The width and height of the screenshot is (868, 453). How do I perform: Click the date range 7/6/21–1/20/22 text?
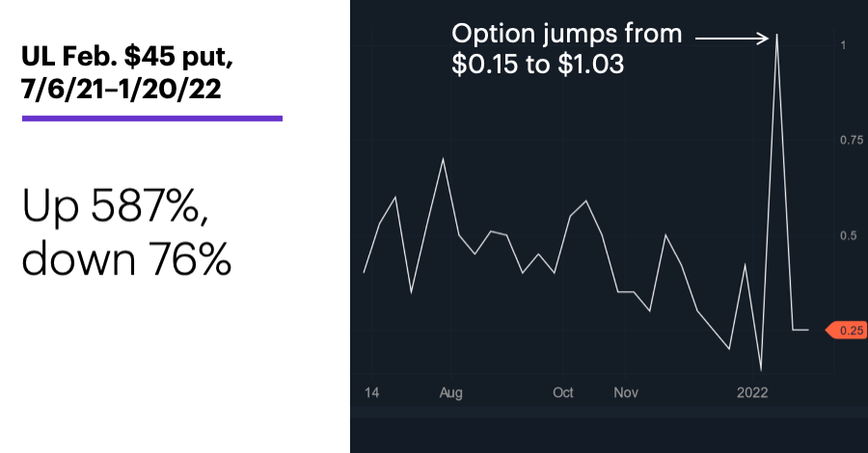(122, 89)
